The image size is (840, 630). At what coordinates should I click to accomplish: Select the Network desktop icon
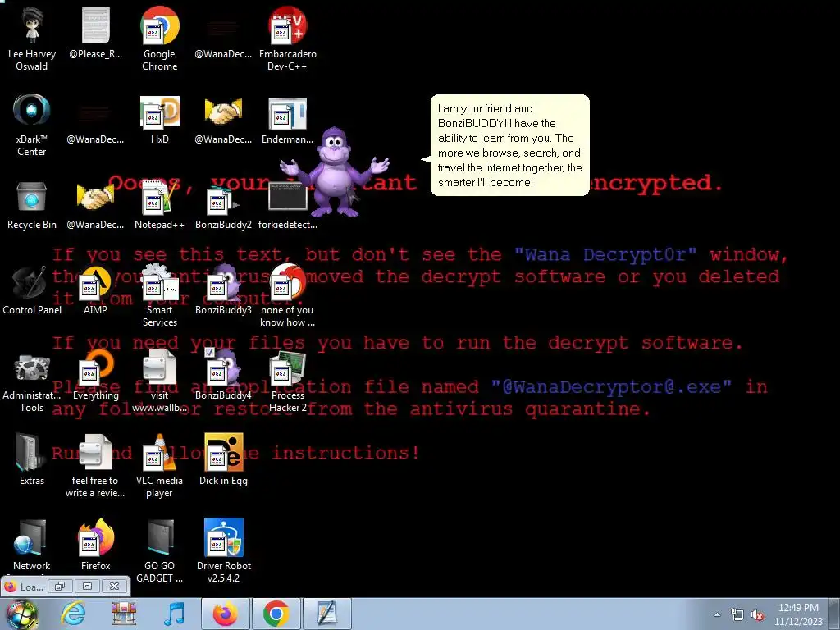pos(32,546)
